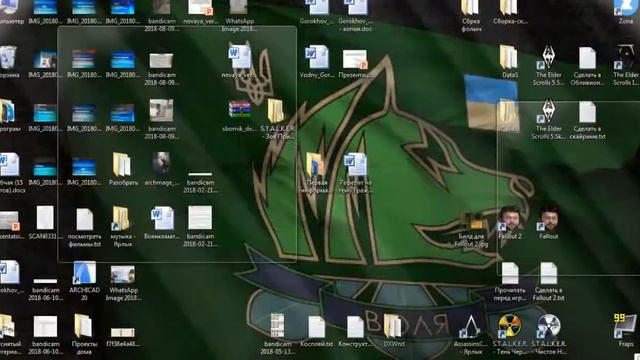Image resolution: width=640 pixels, height=360 pixels.
Task: Select the музыка - Ярлык shortcut
Action: pyautogui.click(x=122, y=227)
